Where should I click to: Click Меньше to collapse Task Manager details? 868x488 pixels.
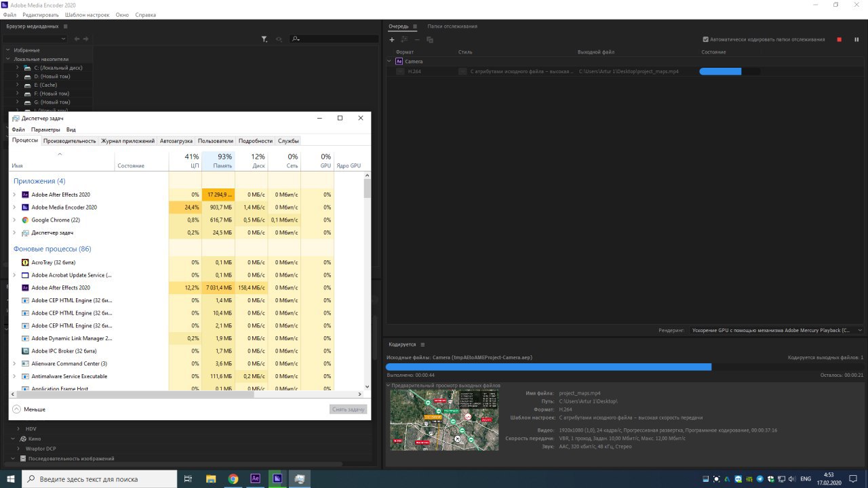[29, 409]
